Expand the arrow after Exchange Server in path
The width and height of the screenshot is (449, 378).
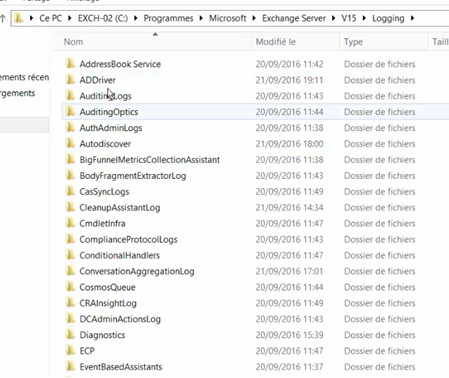pyautogui.click(x=333, y=18)
